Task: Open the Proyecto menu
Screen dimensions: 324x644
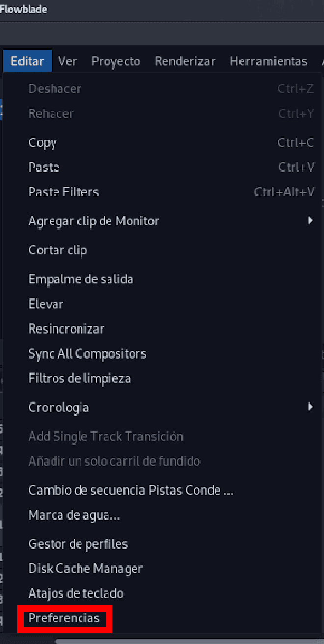Action: pos(116,61)
